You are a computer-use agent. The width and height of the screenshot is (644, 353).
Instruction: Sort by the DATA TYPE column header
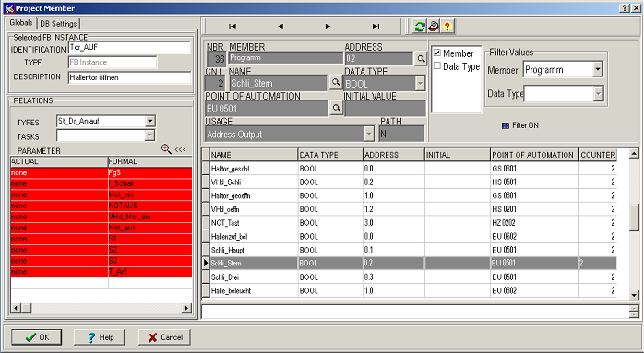(330, 155)
